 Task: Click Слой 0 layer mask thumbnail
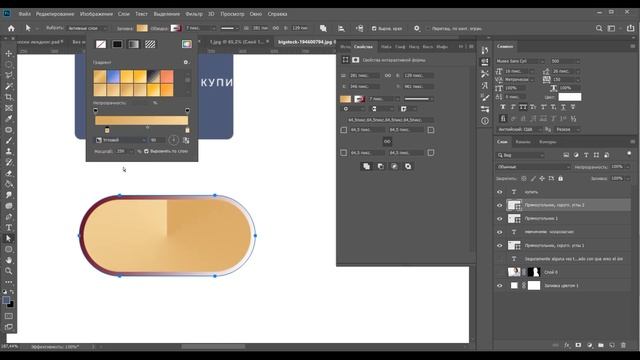[534, 272]
